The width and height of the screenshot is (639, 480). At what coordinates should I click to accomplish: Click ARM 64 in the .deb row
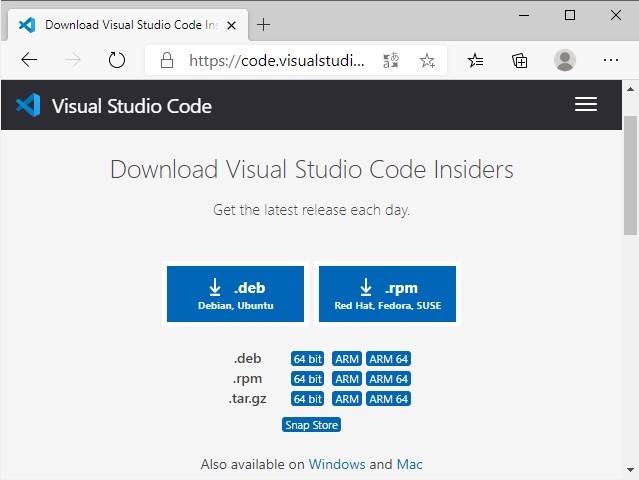coord(388,359)
